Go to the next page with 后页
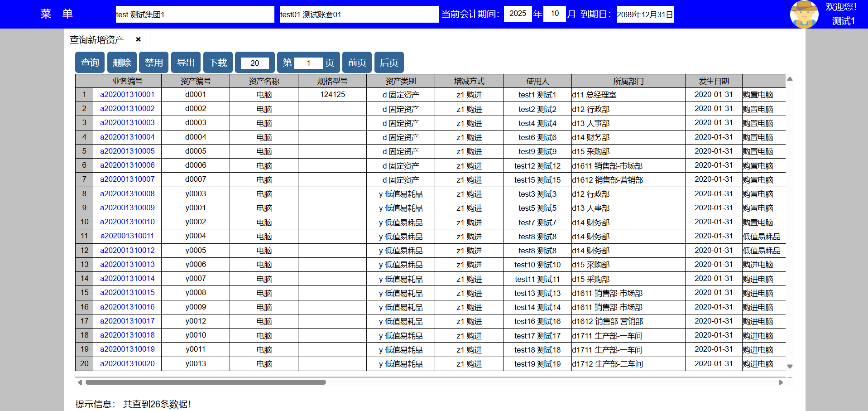868x411 pixels. (x=389, y=63)
